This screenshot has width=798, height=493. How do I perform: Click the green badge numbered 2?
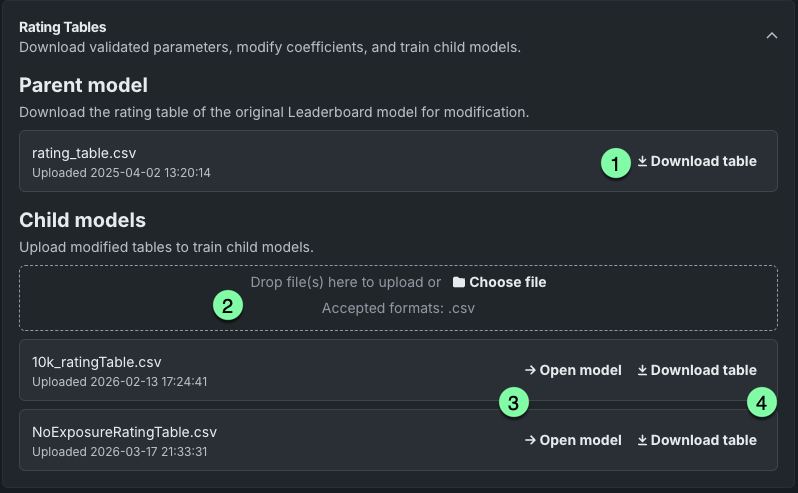pyautogui.click(x=228, y=305)
